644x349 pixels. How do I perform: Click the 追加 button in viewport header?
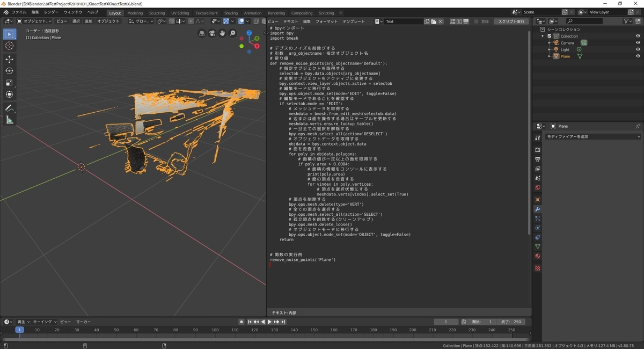point(89,21)
